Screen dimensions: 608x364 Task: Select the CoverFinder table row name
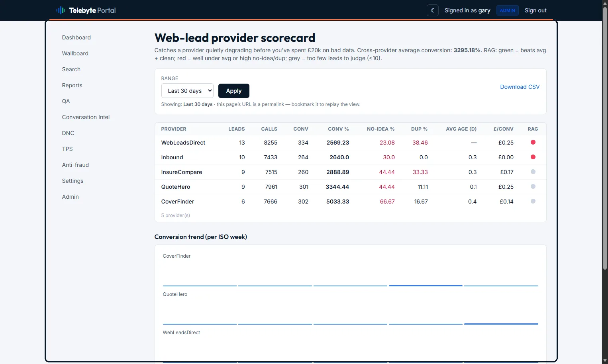pos(178,202)
